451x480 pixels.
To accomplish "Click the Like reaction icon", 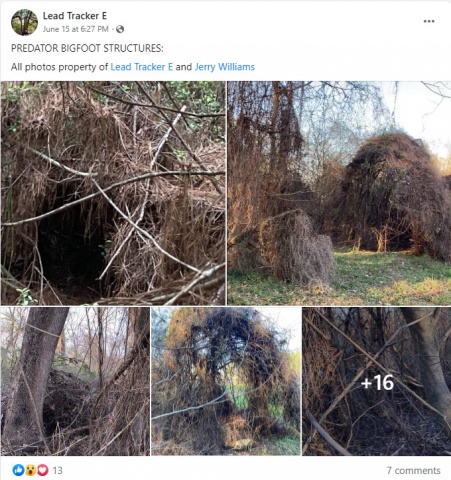I will tap(18, 470).
